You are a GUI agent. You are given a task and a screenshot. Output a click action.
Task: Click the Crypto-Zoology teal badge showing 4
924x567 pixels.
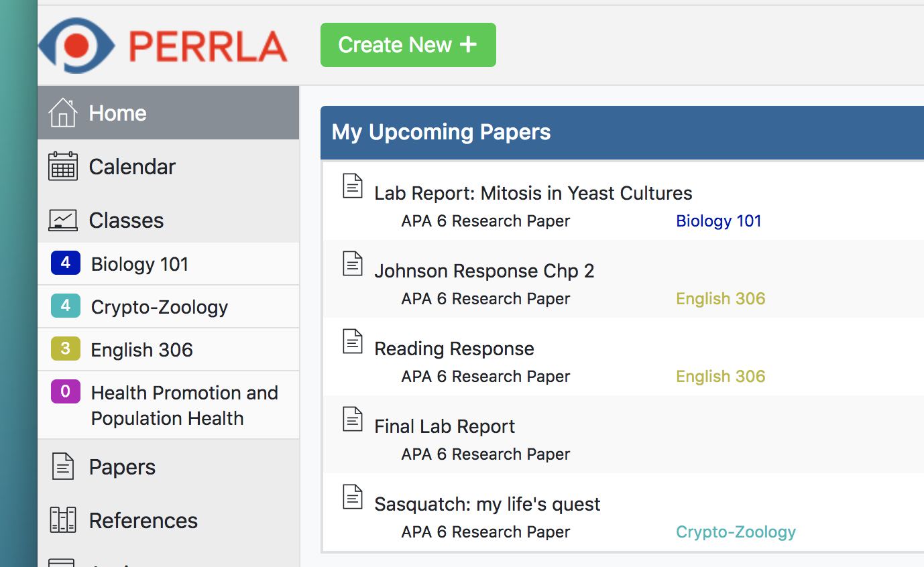tap(65, 306)
